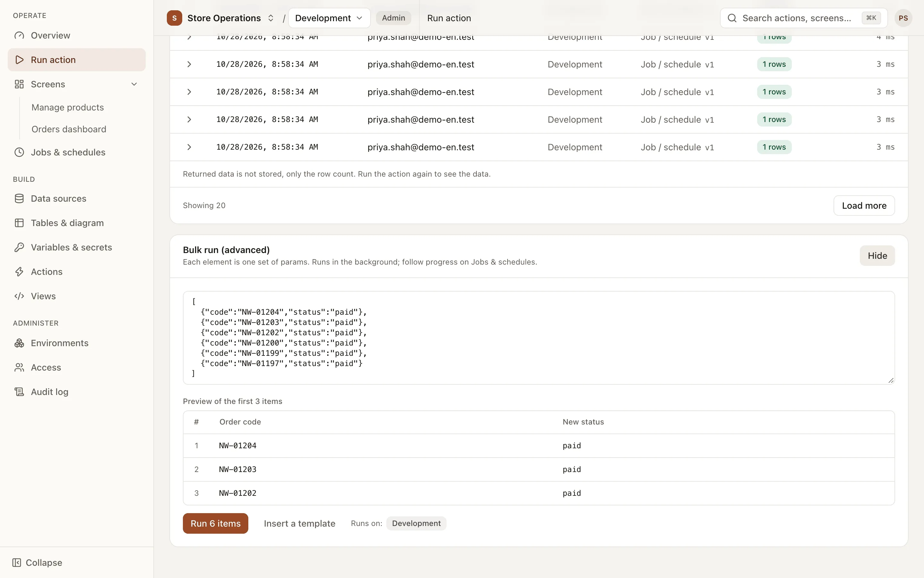
Task: Hide the Bulk run advanced panel
Action: click(877, 256)
